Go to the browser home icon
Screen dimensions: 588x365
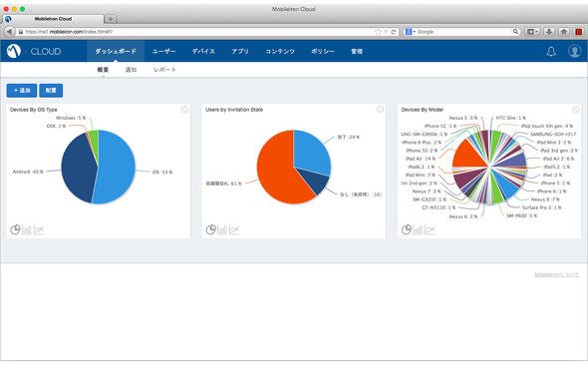coord(564,32)
